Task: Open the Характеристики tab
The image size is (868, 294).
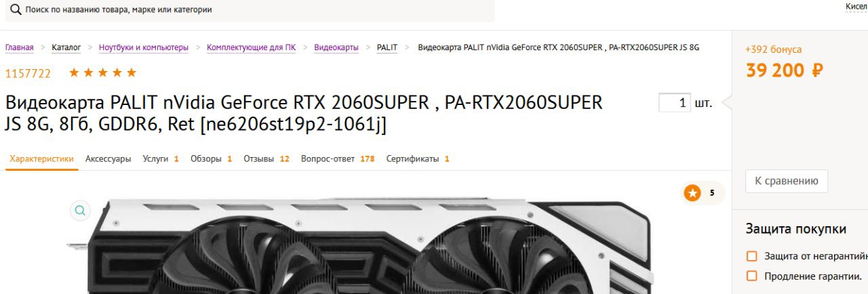Action: coord(41,159)
